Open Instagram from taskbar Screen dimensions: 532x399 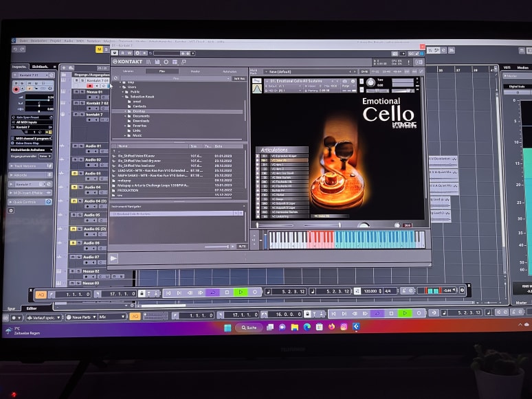[344, 326]
